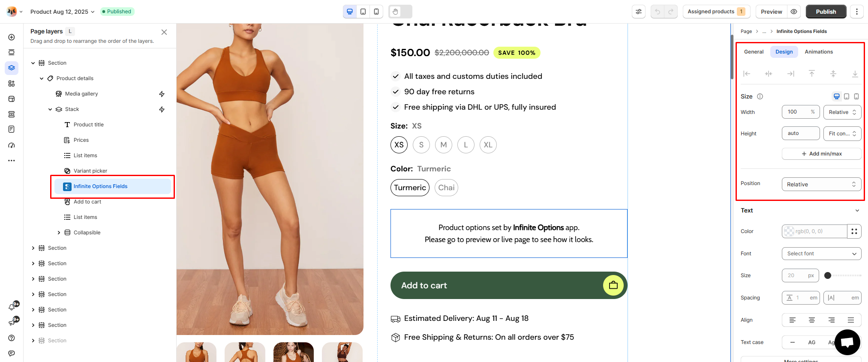Click the text color swatch
This screenshot has height=362, width=868.
click(x=789, y=231)
